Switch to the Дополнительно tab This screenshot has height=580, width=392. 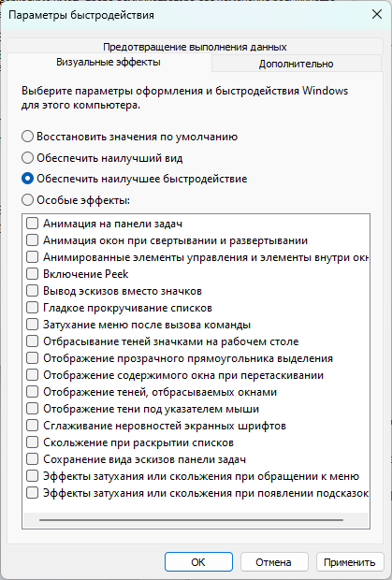[x=297, y=64]
